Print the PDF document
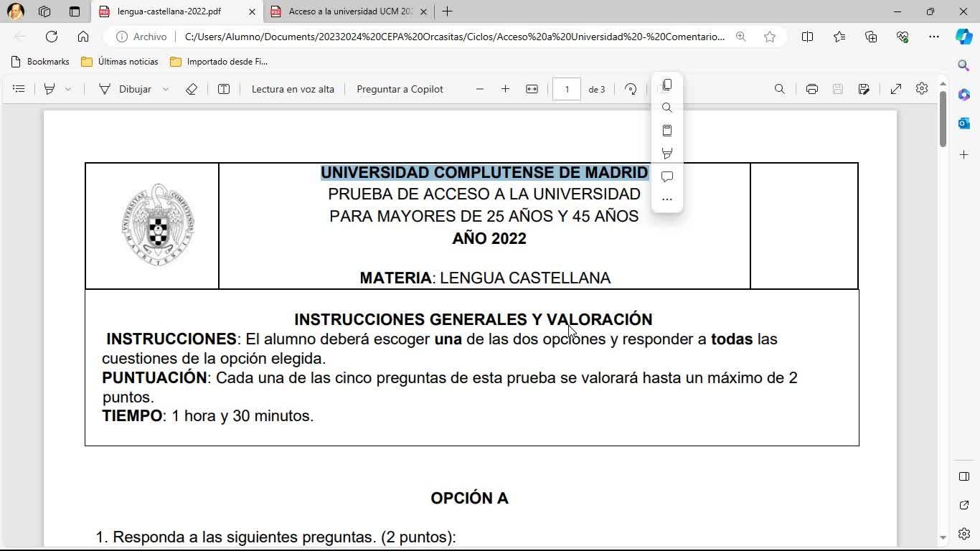980x551 pixels. click(x=812, y=89)
